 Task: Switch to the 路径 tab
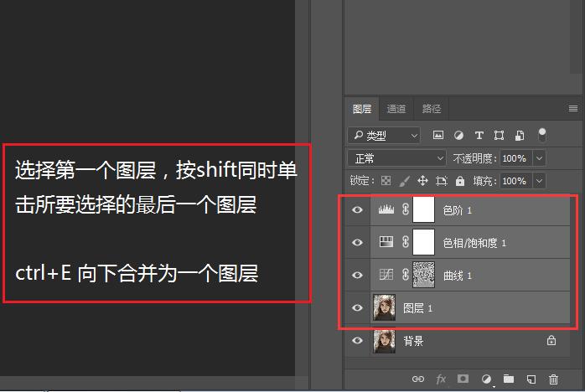click(x=432, y=109)
